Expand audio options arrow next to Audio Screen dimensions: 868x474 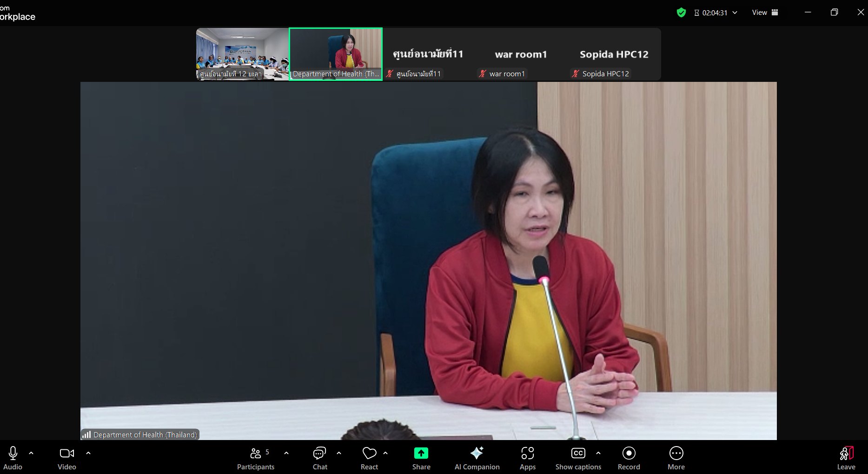pos(31,453)
